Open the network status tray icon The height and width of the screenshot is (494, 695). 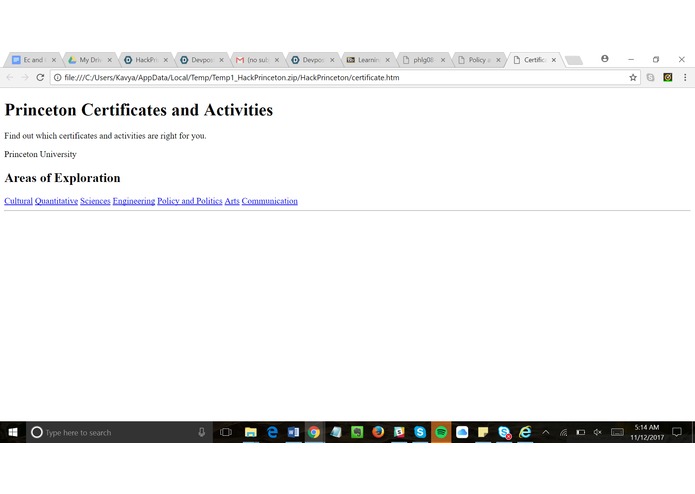pyautogui.click(x=563, y=432)
